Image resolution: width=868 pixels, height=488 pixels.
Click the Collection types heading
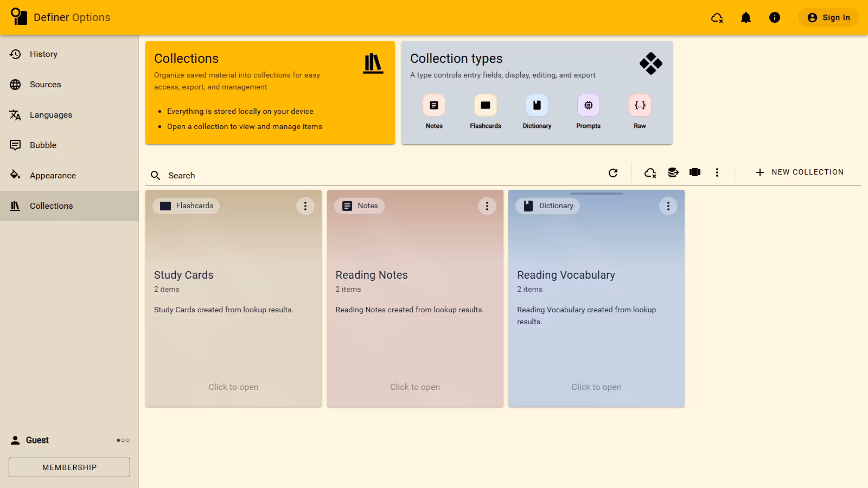pos(456,59)
